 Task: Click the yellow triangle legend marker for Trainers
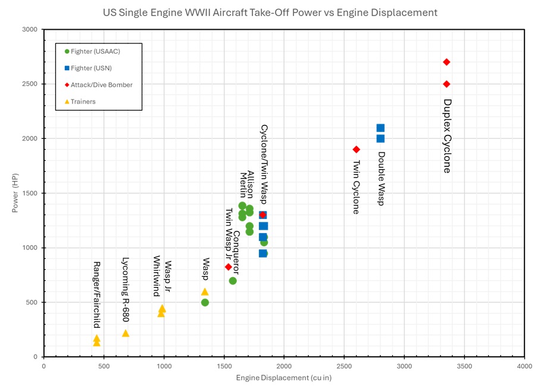pyautogui.click(x=67, y=102)
